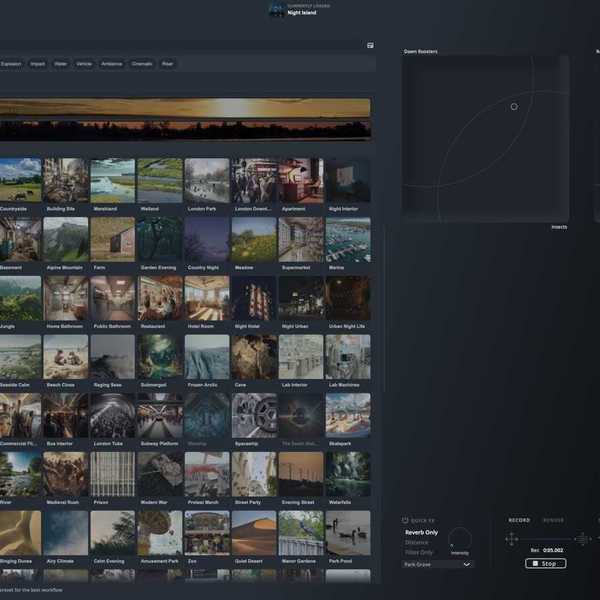The width and height of the screenshot is (600, 600).
Task: Select the Prison environment thumbnail
Action: [112, 474]
